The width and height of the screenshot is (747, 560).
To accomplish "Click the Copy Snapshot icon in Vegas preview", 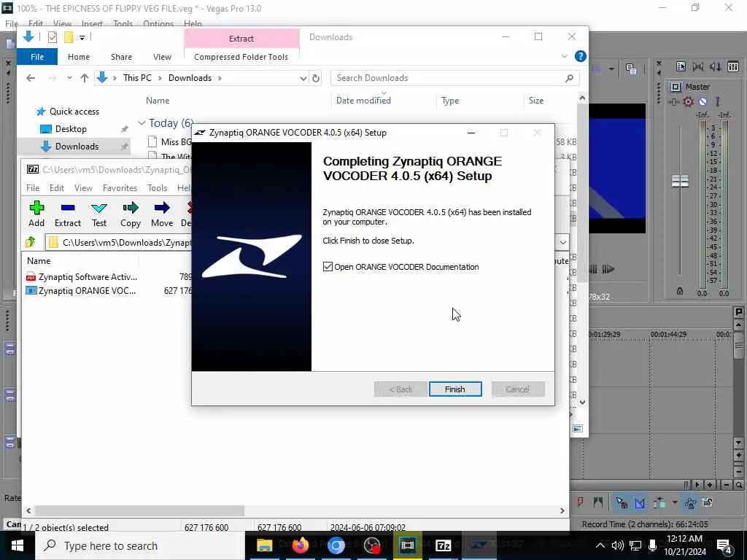I will coord(631,69).
